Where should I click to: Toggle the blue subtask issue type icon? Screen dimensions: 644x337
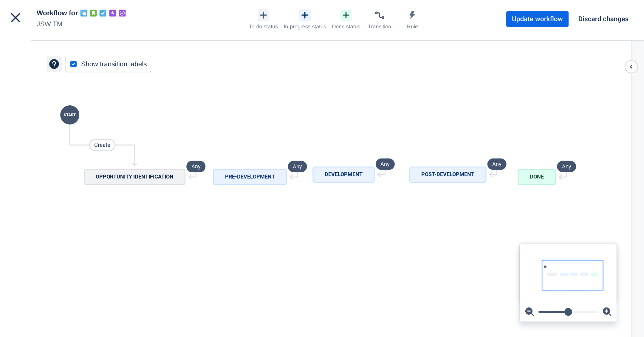(x=84, y=13)
